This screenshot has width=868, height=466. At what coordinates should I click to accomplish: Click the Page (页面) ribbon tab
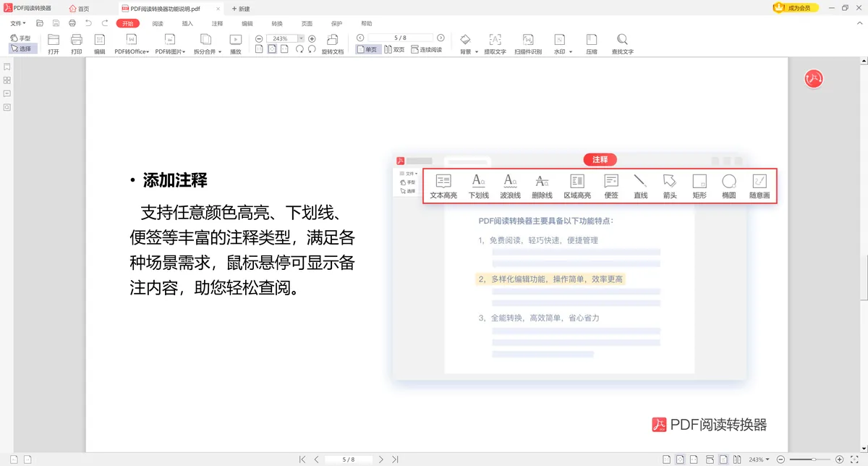(307, 24)
